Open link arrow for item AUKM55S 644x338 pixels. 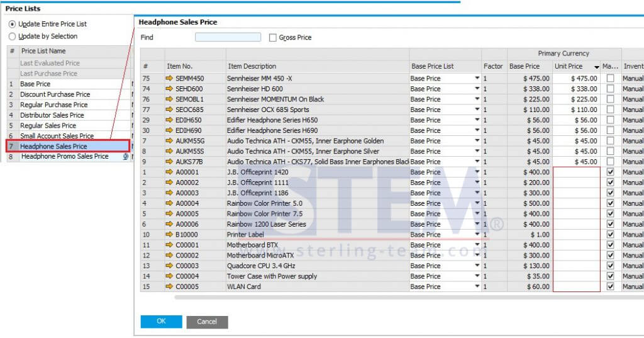(169, 151)
